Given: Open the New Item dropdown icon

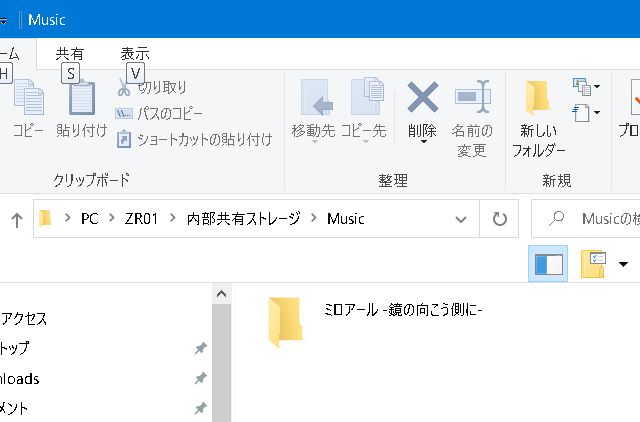Looking at the screenshot, I should coord(586,87).
